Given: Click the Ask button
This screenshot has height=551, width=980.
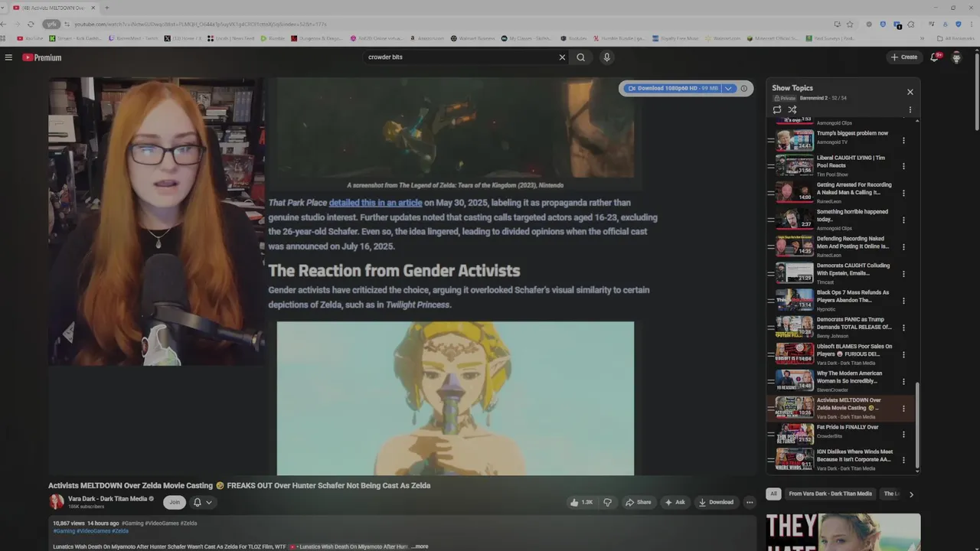Looking at the screenshot, I should (675, 502).
